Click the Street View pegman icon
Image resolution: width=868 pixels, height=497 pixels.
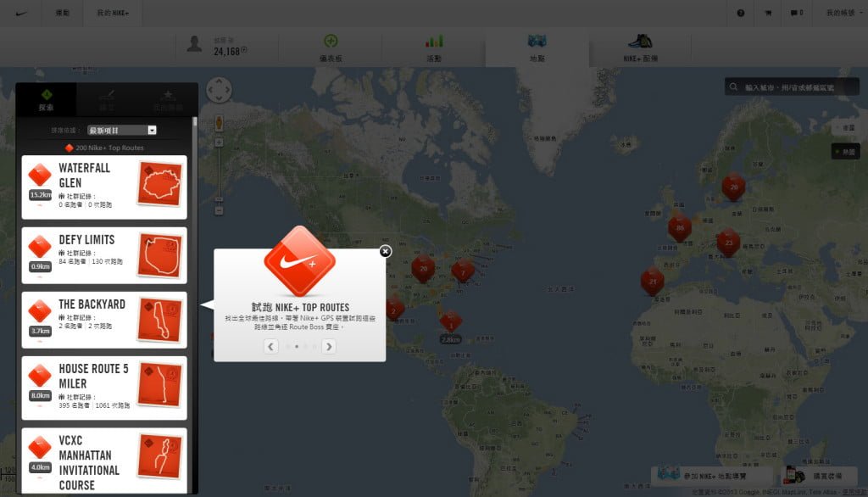tap(219, 122)
